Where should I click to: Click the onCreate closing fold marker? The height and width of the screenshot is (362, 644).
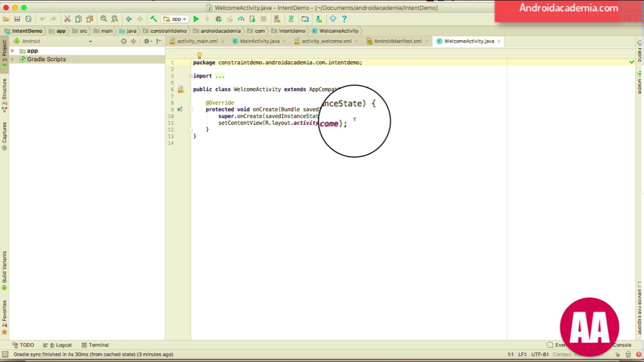(191, 130)
